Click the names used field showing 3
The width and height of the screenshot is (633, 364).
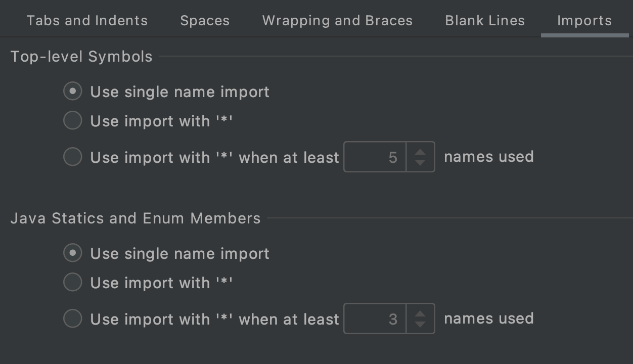377,318
